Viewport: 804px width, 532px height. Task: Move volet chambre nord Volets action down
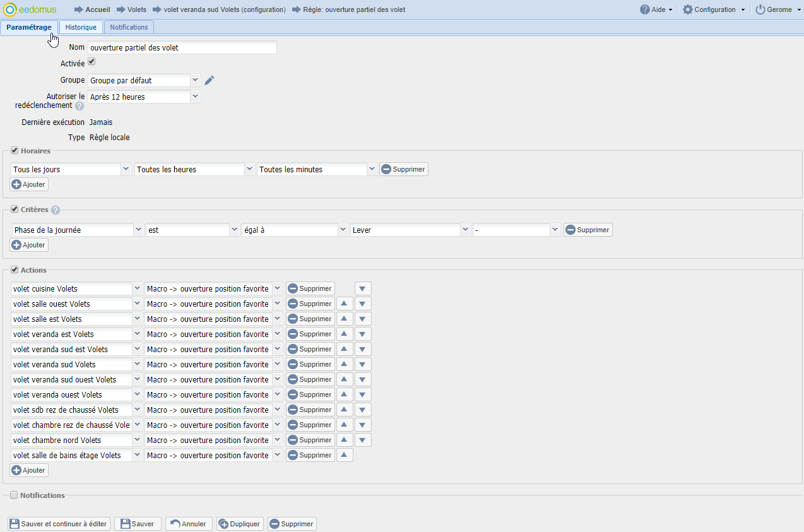pos(363,440)
